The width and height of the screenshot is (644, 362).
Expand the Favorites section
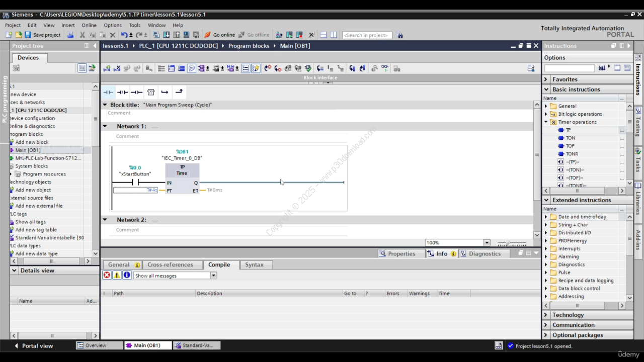[x=546, y=79]
